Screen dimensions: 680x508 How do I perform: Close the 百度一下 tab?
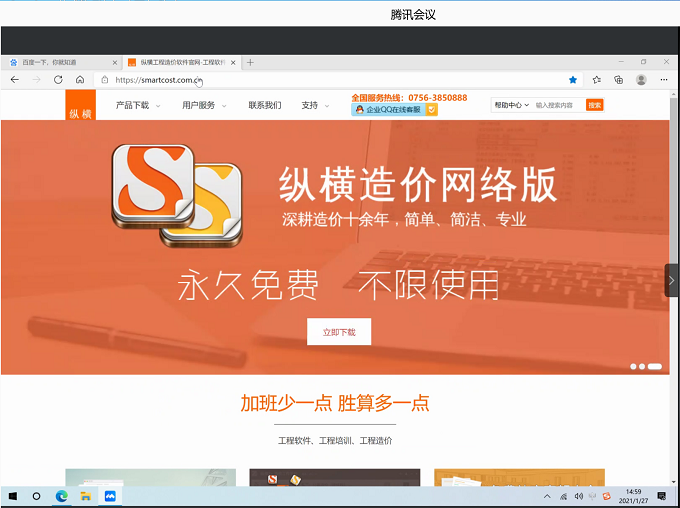(x=114, y=62)
